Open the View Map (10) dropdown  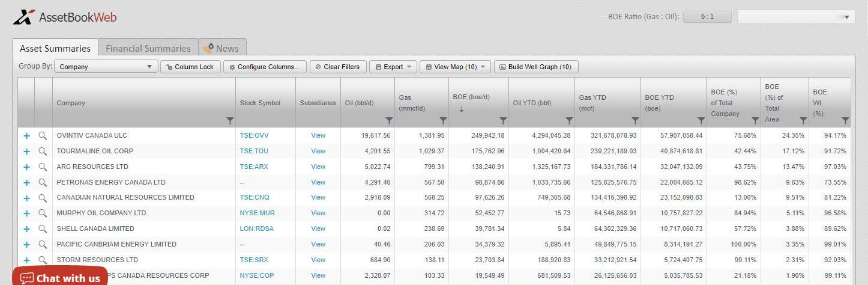click(x=456, y=67)
